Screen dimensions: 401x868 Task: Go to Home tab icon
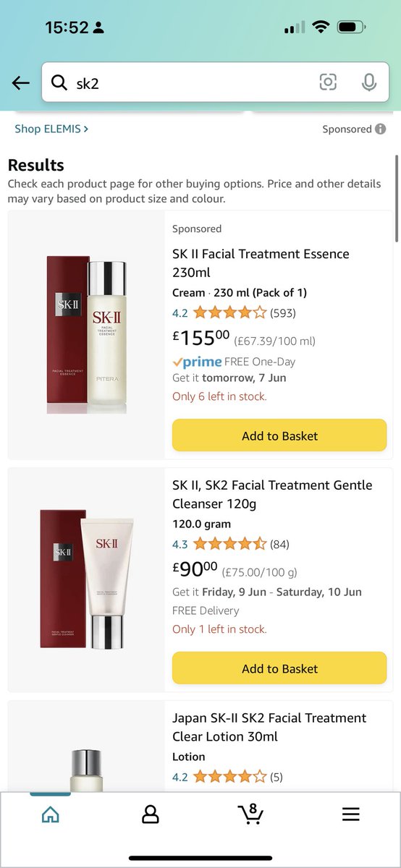51,814
